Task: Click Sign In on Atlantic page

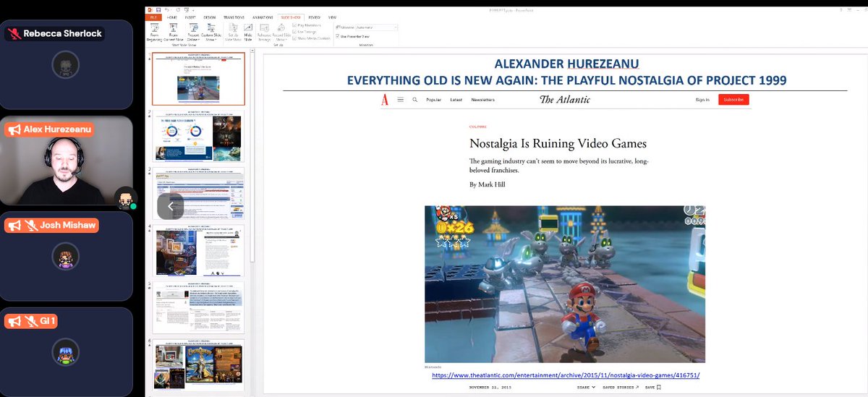Action: click(x=702, y=100)
